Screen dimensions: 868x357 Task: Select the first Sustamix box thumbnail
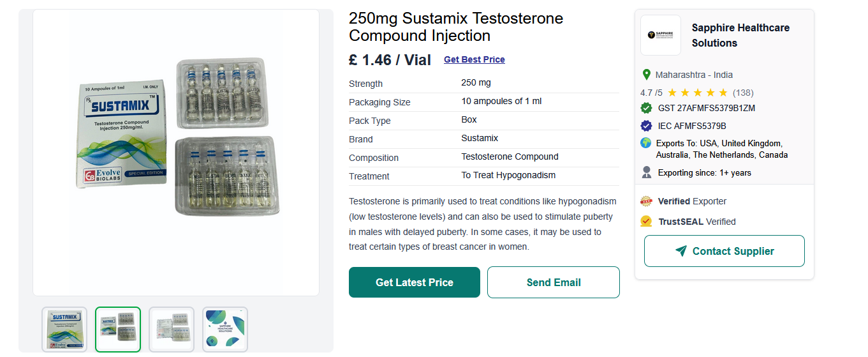point(64,330)
